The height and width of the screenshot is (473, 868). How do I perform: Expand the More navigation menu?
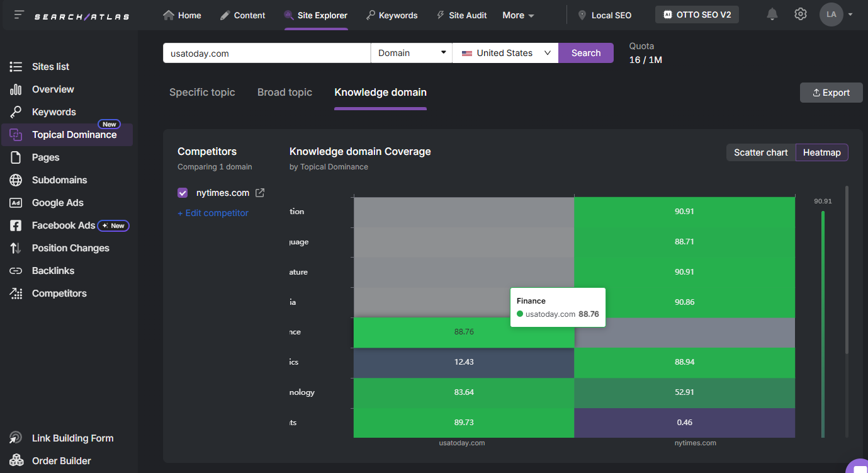[x=517, y=14]
